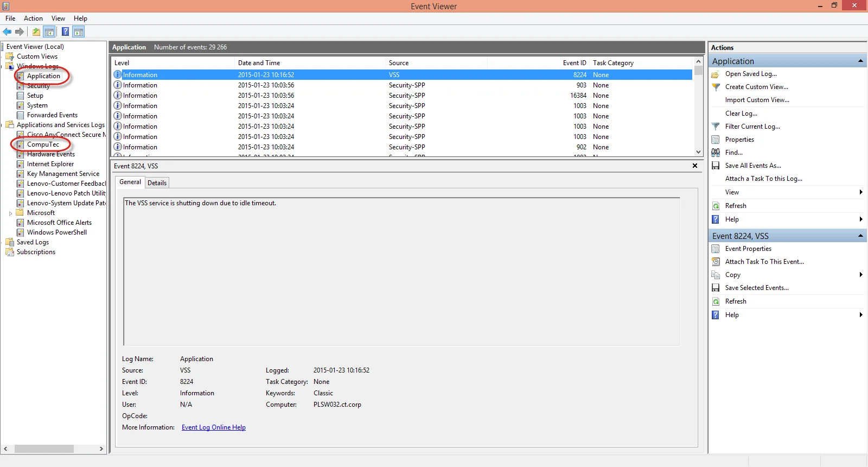Click the Refresh icon under Event 8224 section
Screen dimensions: 868x467
pos(716,301)
